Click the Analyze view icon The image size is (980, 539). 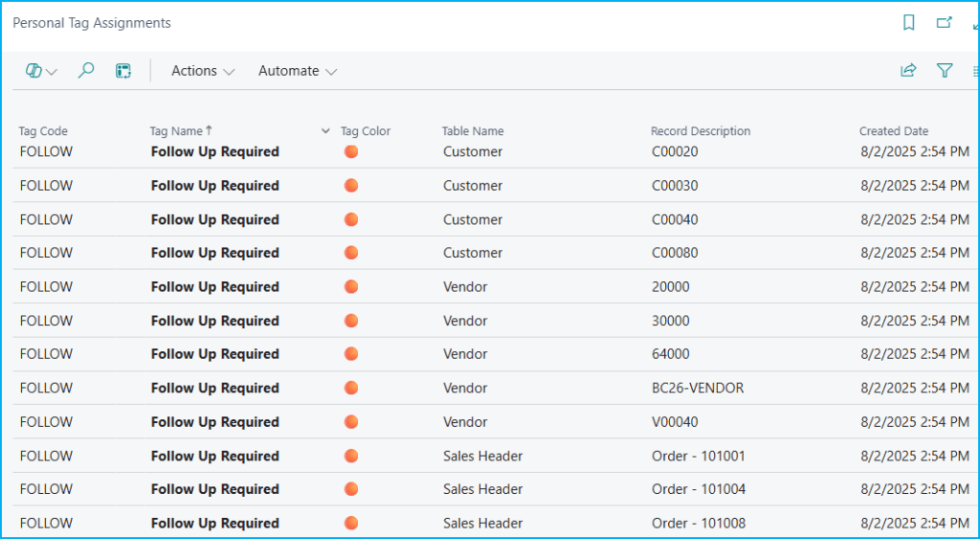point(123,71)
